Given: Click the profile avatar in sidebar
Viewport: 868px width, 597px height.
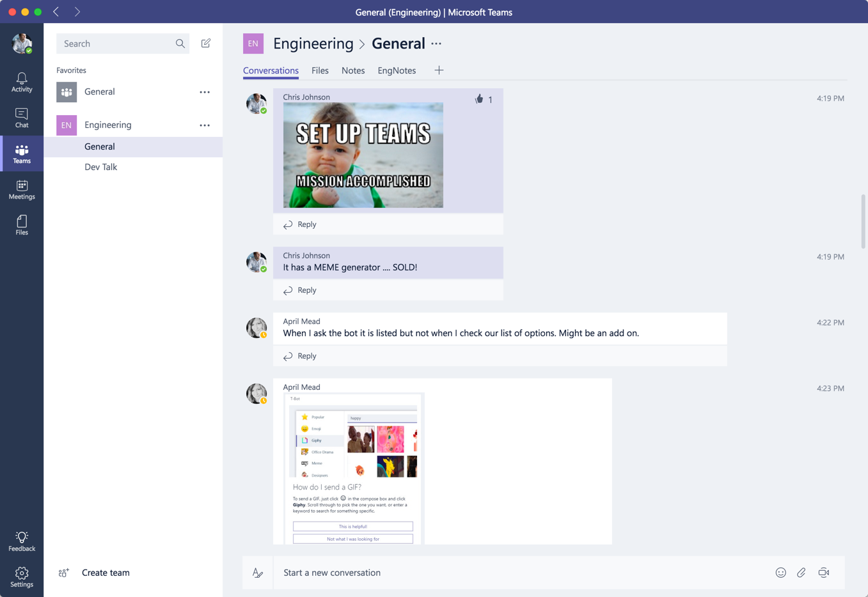Looking at the screenshot, I should [22, 43].
